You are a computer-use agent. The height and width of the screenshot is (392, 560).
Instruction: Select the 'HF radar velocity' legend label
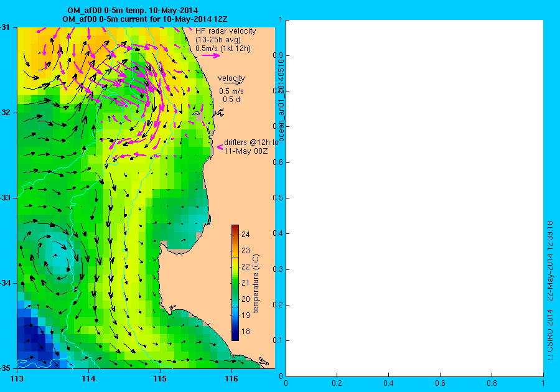pyautogui.click(x=226, y=31)
